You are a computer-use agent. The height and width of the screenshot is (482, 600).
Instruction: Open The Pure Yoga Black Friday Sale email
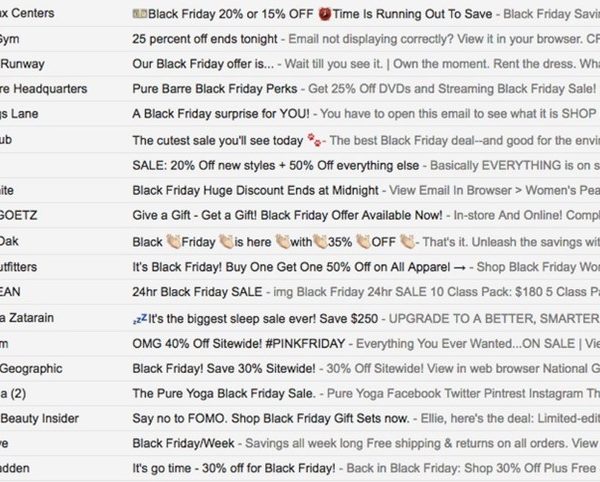point(300,393)
